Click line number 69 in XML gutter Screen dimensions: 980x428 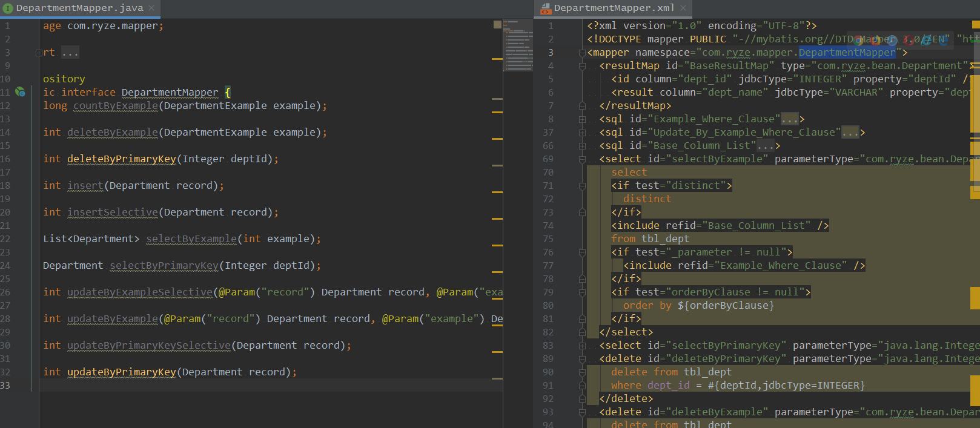[548, 159]
